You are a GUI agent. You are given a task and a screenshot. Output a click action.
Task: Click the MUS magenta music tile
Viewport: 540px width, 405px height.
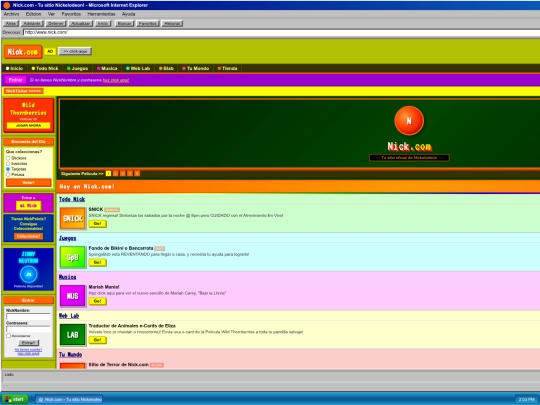[x=72, y=296]
